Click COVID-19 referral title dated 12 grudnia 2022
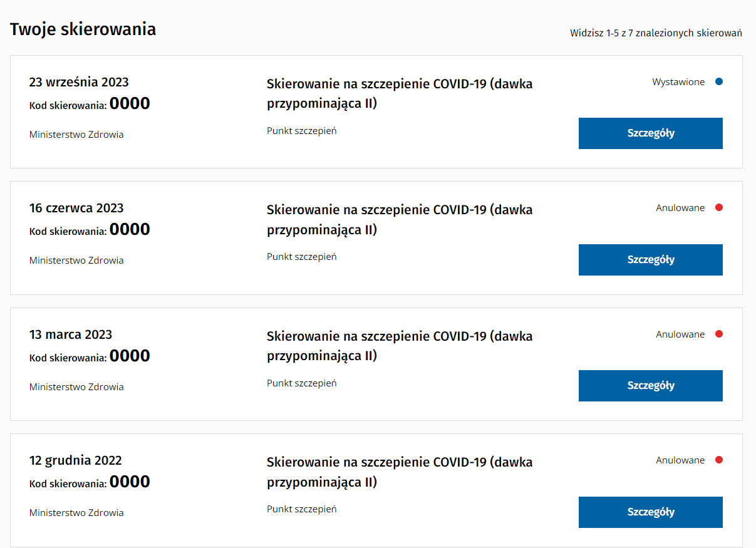 click(400, 472)
